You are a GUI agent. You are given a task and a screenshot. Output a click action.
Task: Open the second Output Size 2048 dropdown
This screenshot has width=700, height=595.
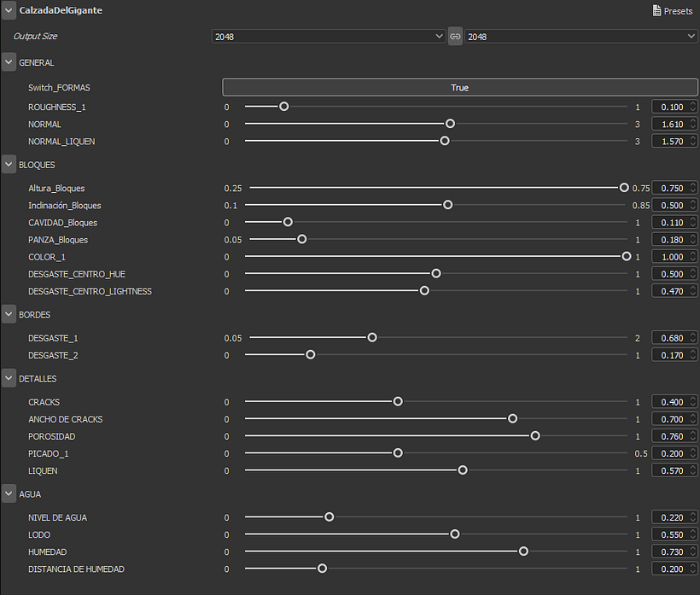coord(580,37)
